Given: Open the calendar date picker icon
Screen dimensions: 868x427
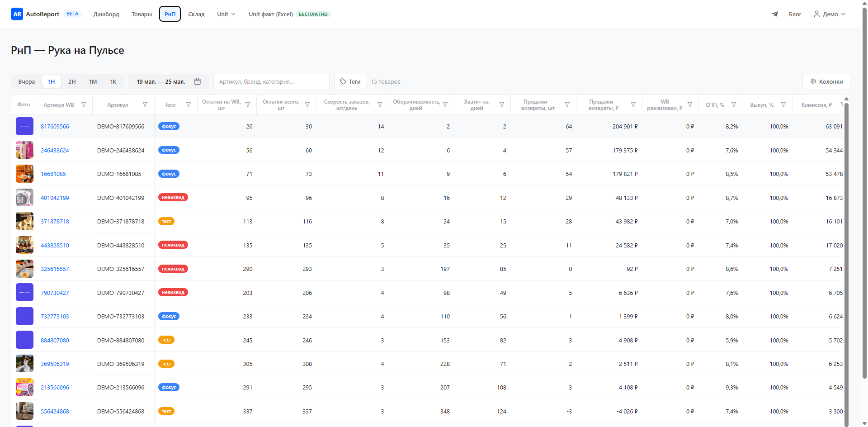Looking at the screenshot, I should pyautogui.click(x=198, y=81).
